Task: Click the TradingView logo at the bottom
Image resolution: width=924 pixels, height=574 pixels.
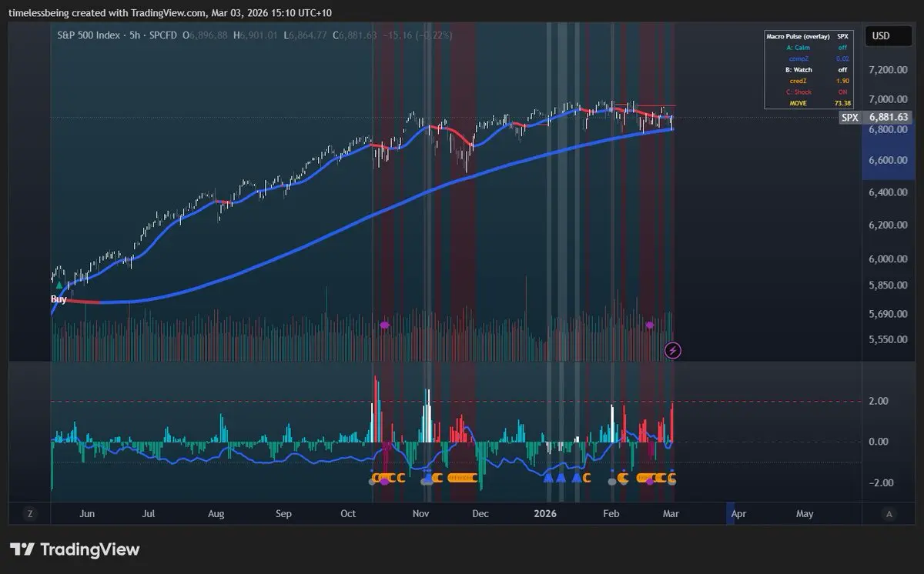Action: coord(75,549)
